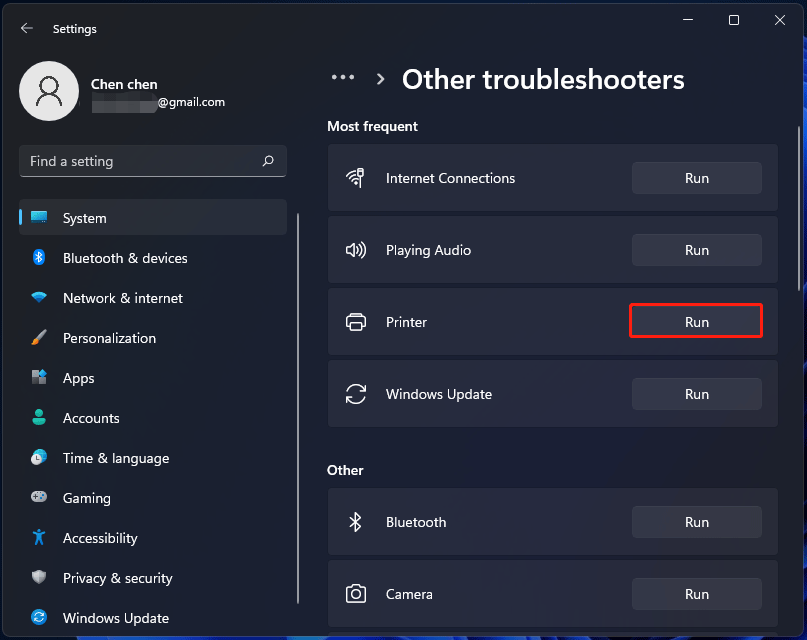Open System settings category
The width and height of the screenshot is (807, 640).
(x=153, y=218)
